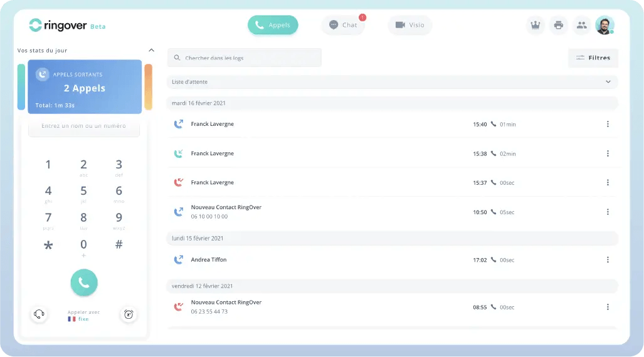Open options menu for 15:40 Franck Lavergne call
Screen dimensions: 644x357
(x=607, y=124)
